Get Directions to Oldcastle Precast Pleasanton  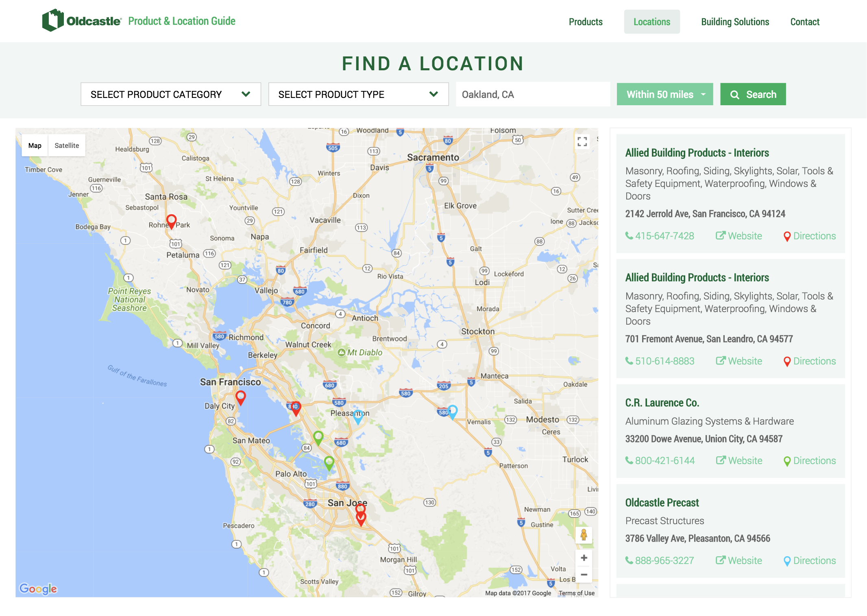point(810,561)
